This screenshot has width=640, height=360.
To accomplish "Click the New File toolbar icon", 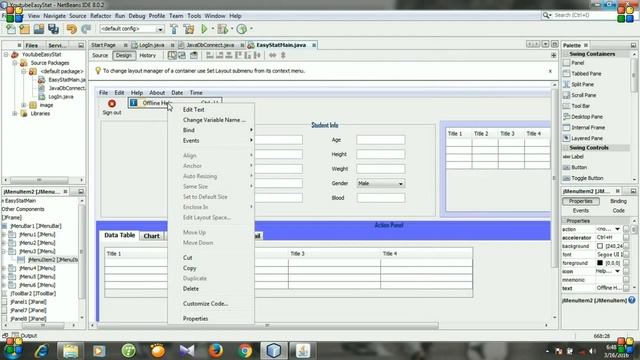I will (x=11, y=29).
